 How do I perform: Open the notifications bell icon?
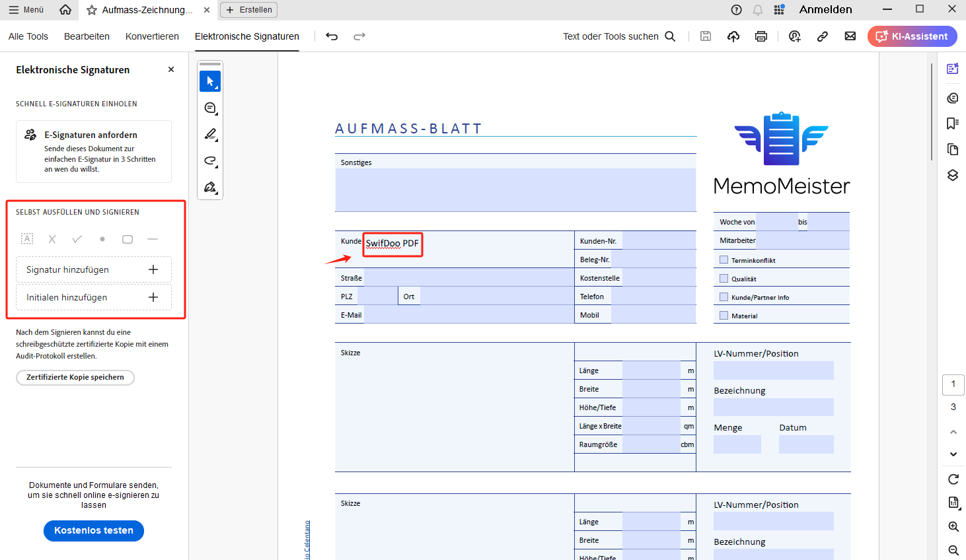(758, 10)
